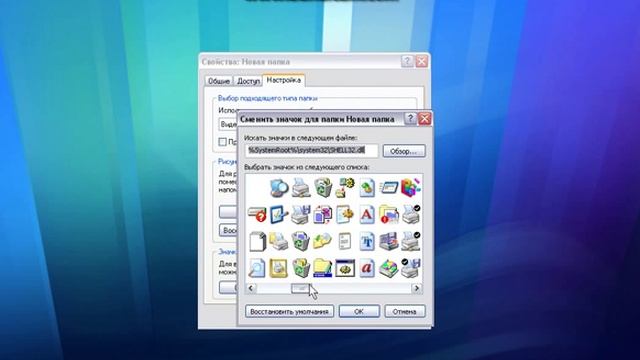Choose the blue TT TrueType font icon
This screenshot has width=640, height=360.
click(x=367, y=241)
